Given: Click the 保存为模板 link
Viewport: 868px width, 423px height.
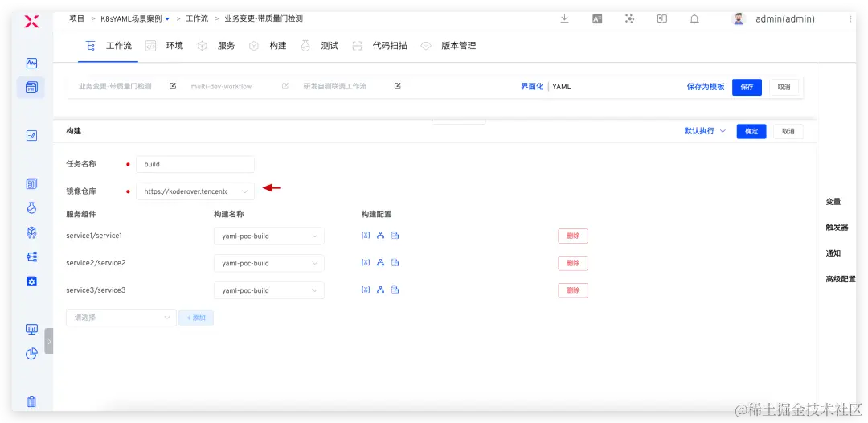Looking at the screenshot, I should pos(706,87).
